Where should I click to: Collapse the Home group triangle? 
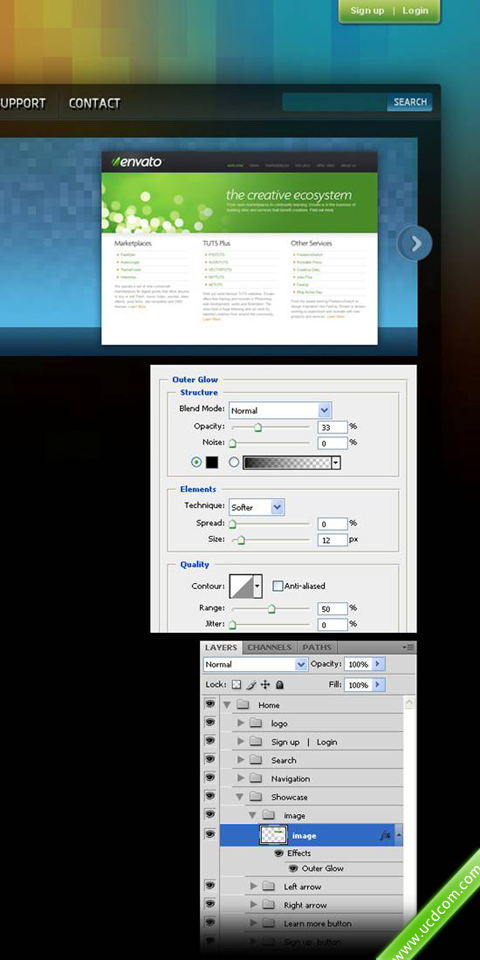point(227,705)
